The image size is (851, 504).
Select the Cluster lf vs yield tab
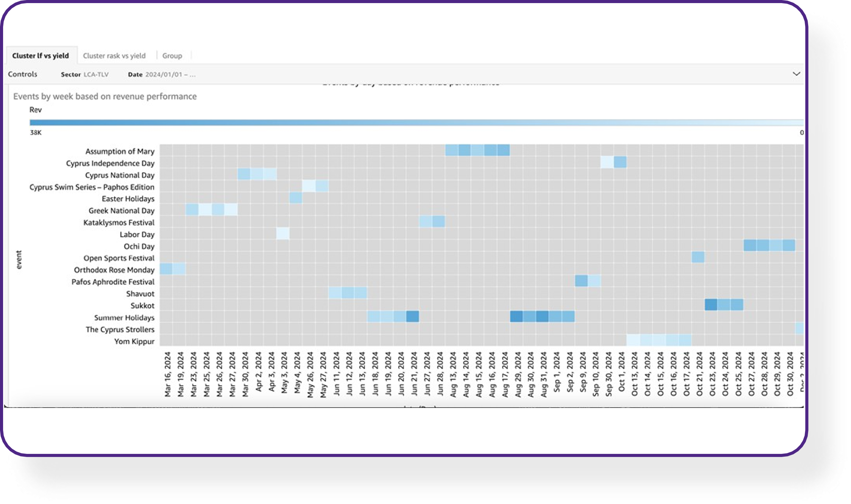[40, 56]
